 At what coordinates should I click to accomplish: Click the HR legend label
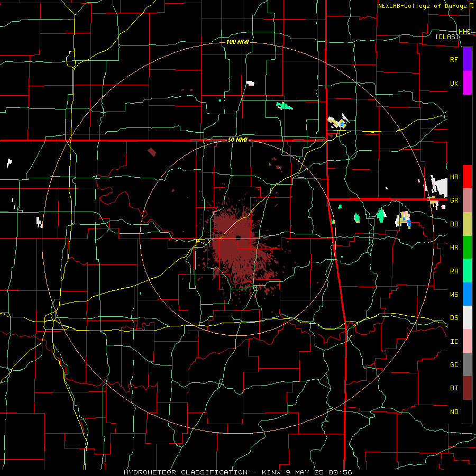(x=454, y=248)
